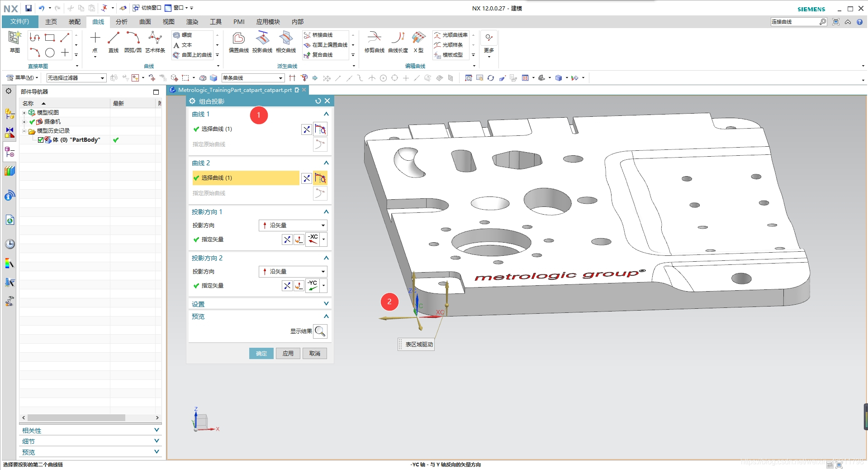Toggle stop at intersection in the selection bar

(x=292, y=78)
